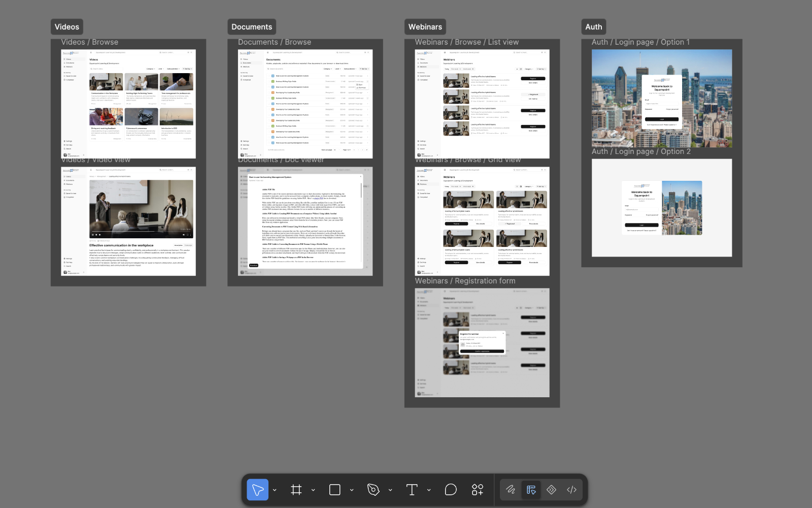This screenshot has height=508, width=812.
Task: Click 'Webinars / Browse / List view' frame title
Action: [x=467, y=42]
